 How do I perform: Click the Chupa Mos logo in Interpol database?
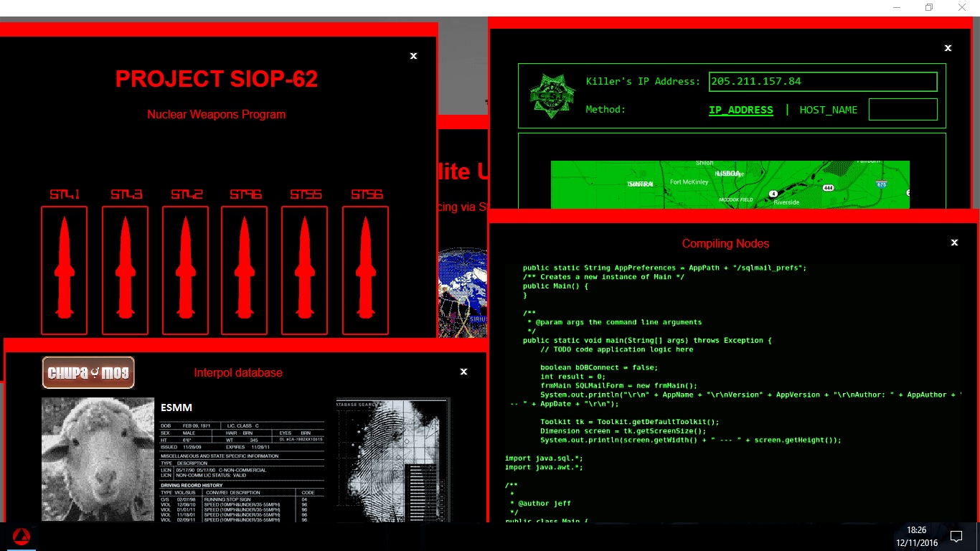click(88, 372)
